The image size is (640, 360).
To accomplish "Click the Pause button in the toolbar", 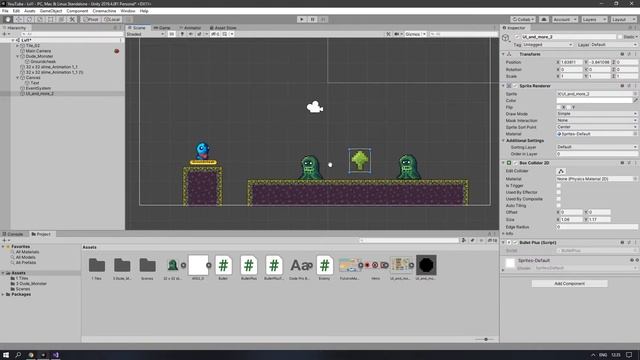I will tap(312, 19).
